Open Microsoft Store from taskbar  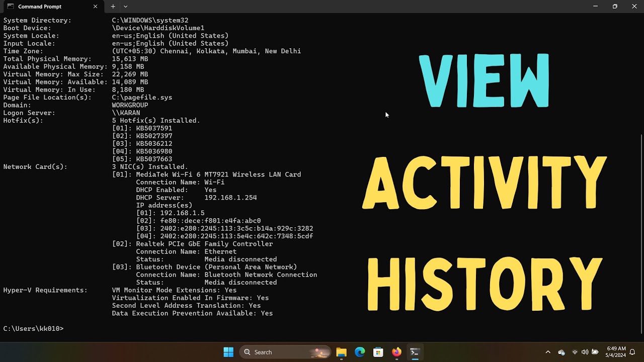tap(378, 352)
